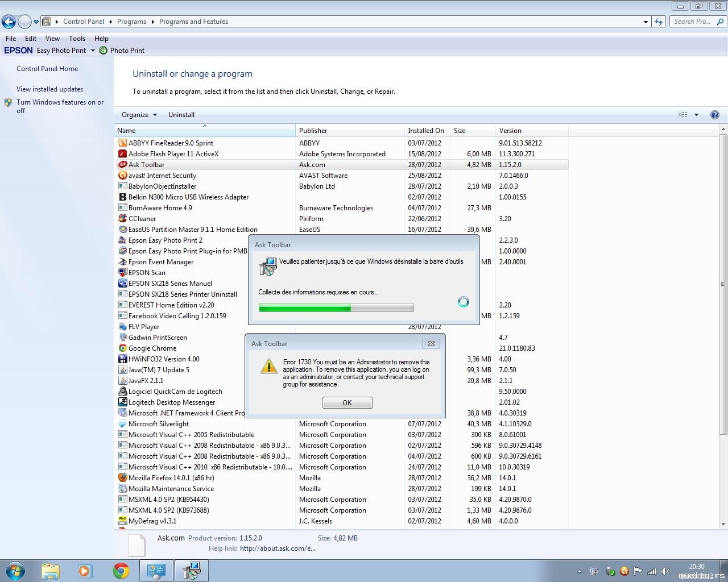Expand the Easy Photo Print dropdown

[93, 51]
